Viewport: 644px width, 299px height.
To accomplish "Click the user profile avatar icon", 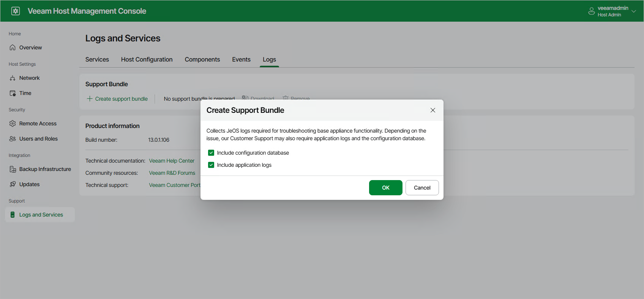I will [x=591, y=11].
